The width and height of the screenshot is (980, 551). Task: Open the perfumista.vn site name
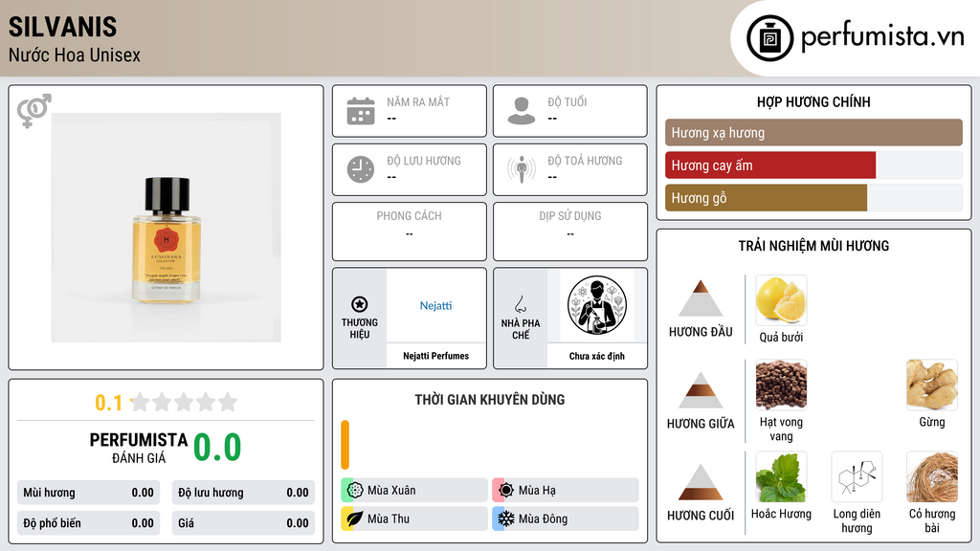pos(881,37)
